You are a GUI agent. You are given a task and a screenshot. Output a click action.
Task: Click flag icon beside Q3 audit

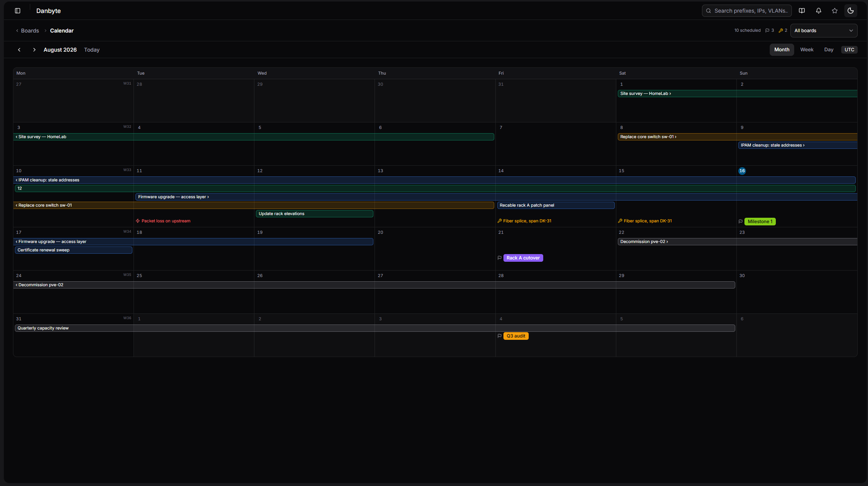500,336
